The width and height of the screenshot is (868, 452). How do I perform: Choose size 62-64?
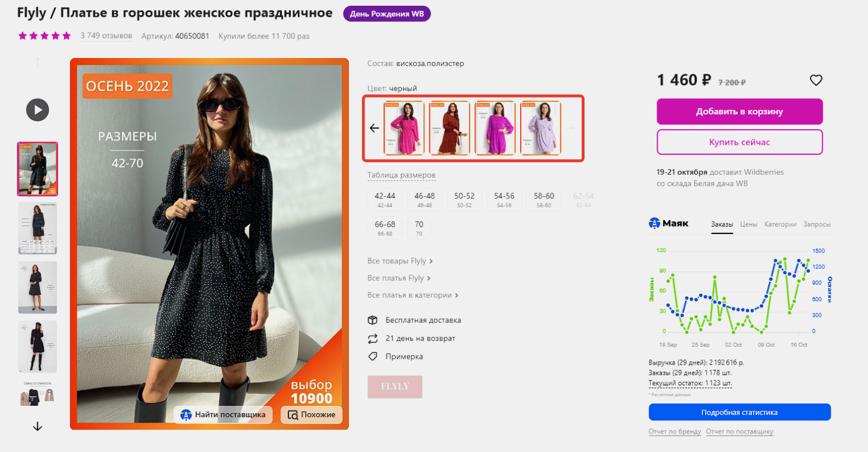(583, 200)
